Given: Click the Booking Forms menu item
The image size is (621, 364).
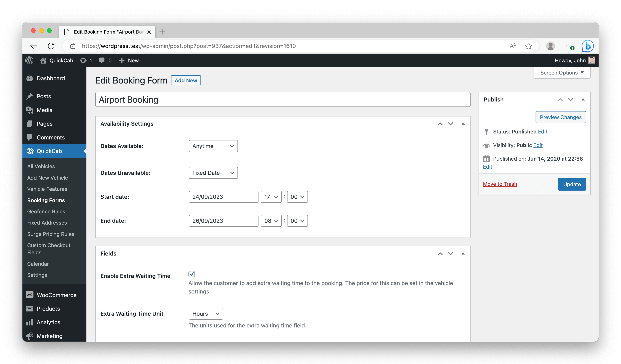Looking at the screenshot, I should pos(46,200).
